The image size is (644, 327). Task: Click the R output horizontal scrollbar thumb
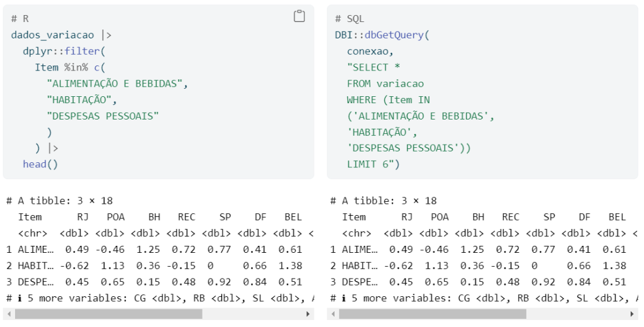(109, 314)
